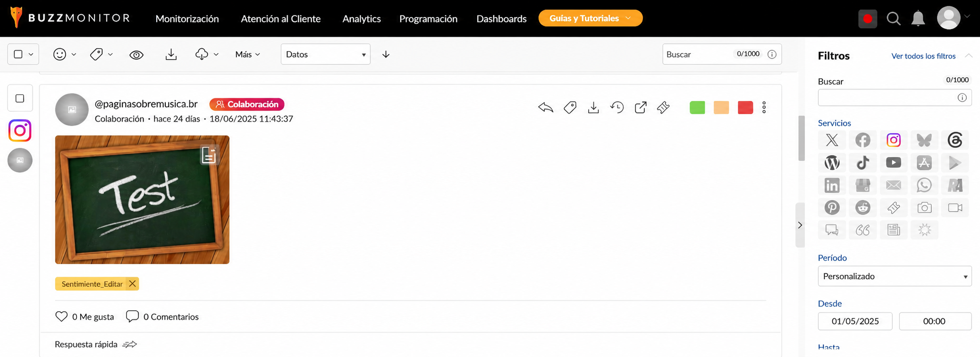Collapse the filters panel side arrow
The width and height of the screenshot is (980, 357).
[x=800, y=225]
